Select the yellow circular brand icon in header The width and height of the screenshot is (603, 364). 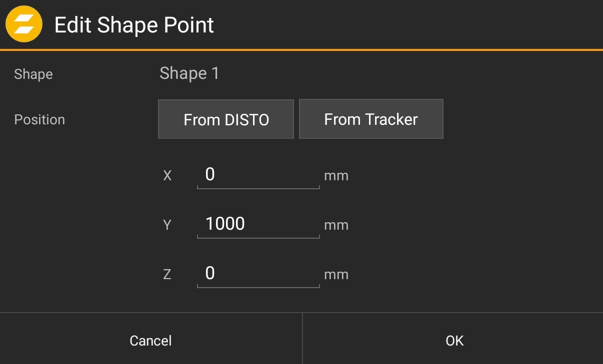click(x=23, y=23)
